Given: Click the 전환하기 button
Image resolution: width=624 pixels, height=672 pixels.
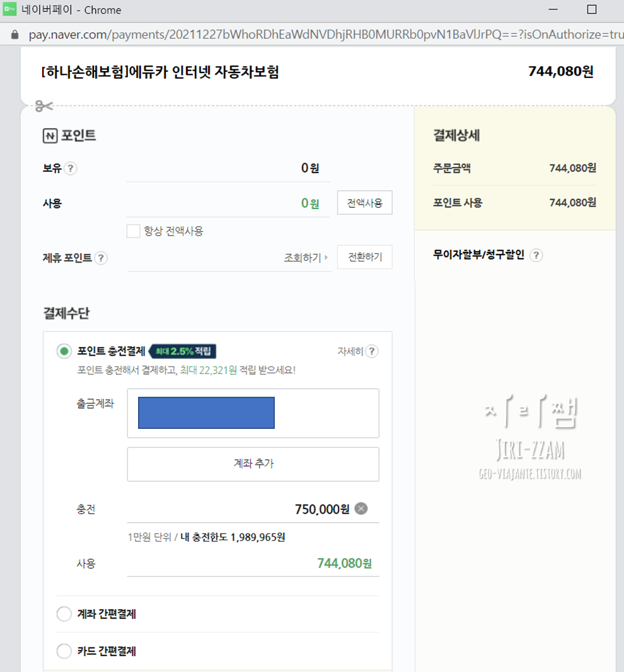Looking at the screenshot, I should pyautogui.click(x=364, y=257).
